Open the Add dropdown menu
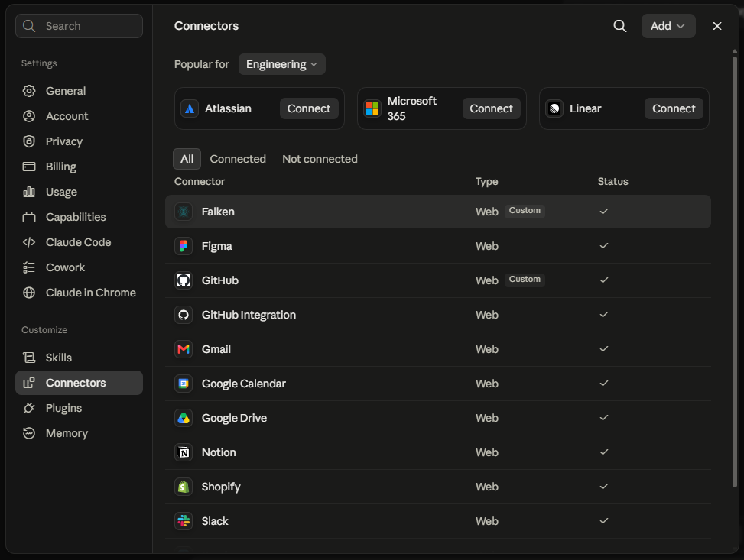 (668, 26)
